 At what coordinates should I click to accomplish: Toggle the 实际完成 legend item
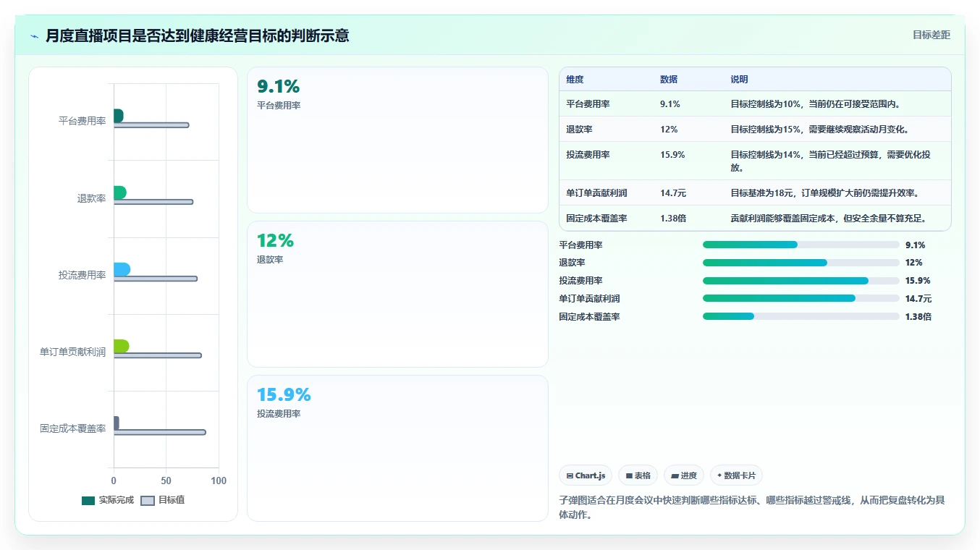(x=108, y=500)
